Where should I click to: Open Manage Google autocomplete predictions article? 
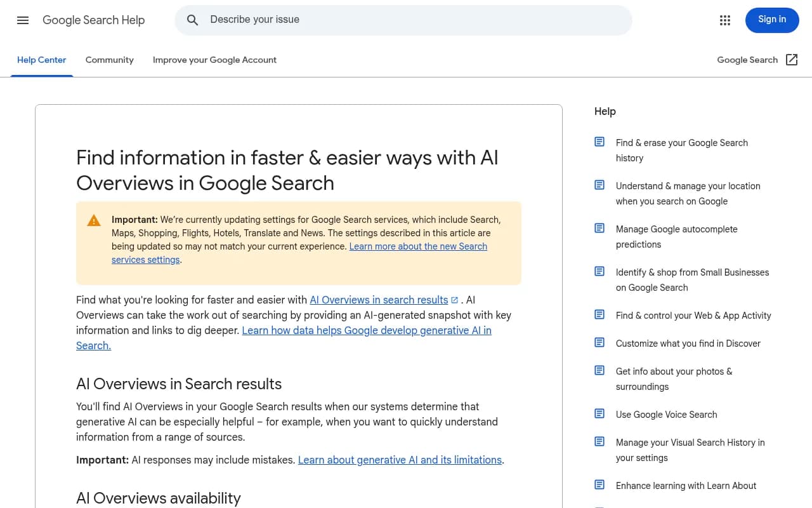tap(677, 237)
